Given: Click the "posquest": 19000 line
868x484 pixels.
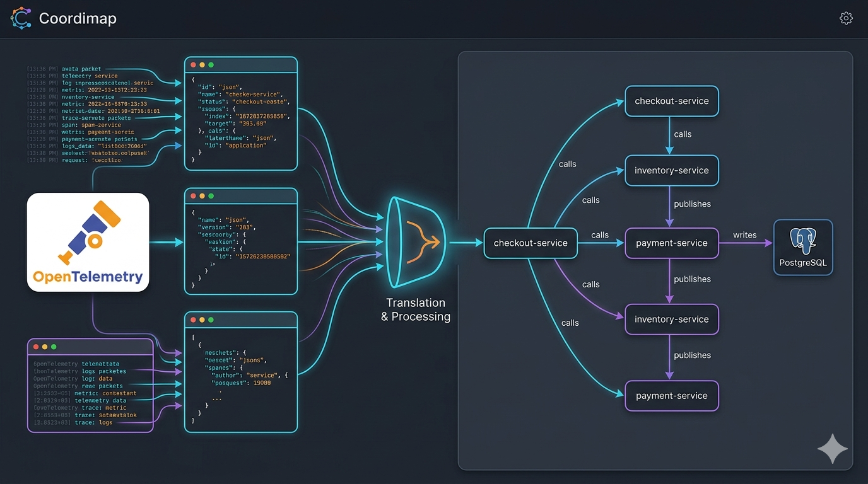Looking at the screenshot, I should (242, 383).
